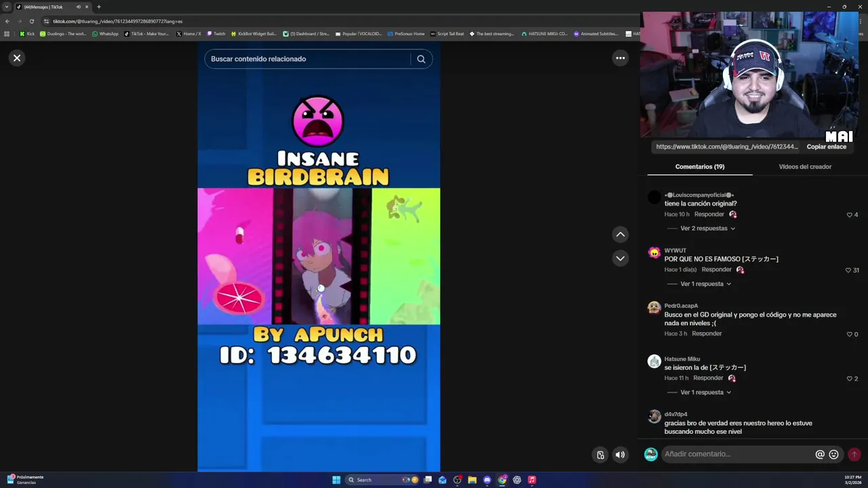Switch to Comentarios (19) tab
The width and height of the screenshot is (868, 488).
coord(700,167)
